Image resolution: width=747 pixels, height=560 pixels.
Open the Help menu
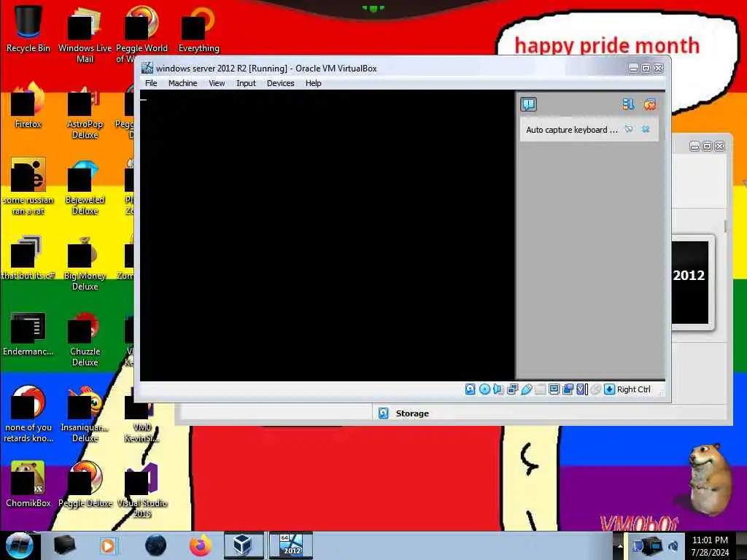(x=313, y=83)
